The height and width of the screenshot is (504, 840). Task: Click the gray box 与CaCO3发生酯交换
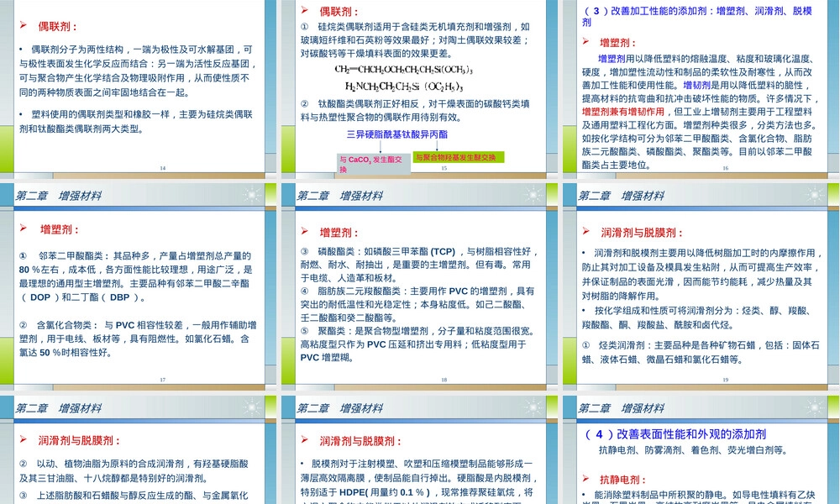tap(374, 164)
